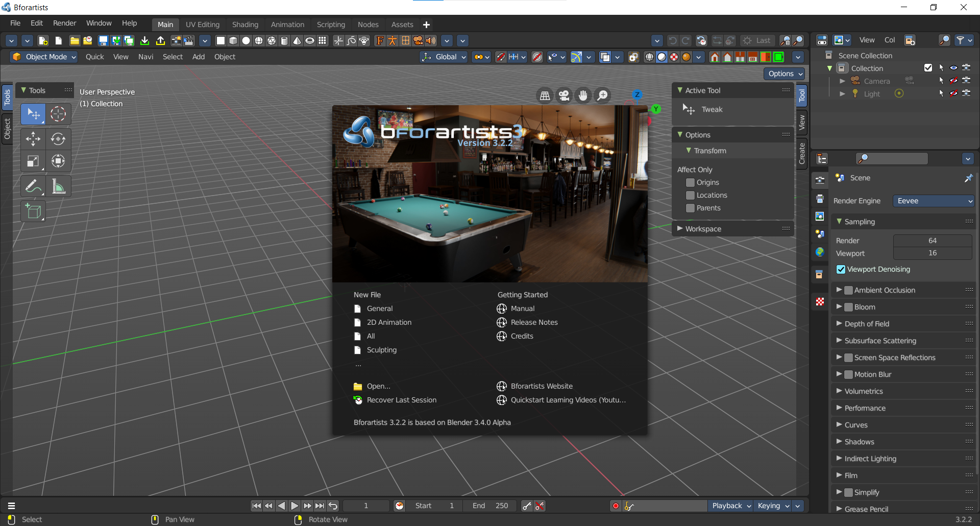Add the Monkey (Suzanne) mesh
This screenshot has width=980, height=526.
tap(364, 41)
